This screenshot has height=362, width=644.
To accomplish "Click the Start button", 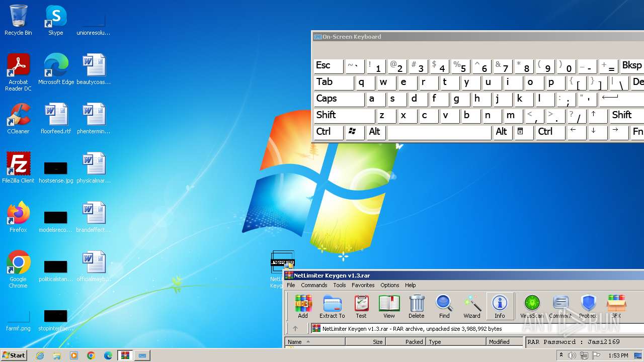I will coord(14,355).
